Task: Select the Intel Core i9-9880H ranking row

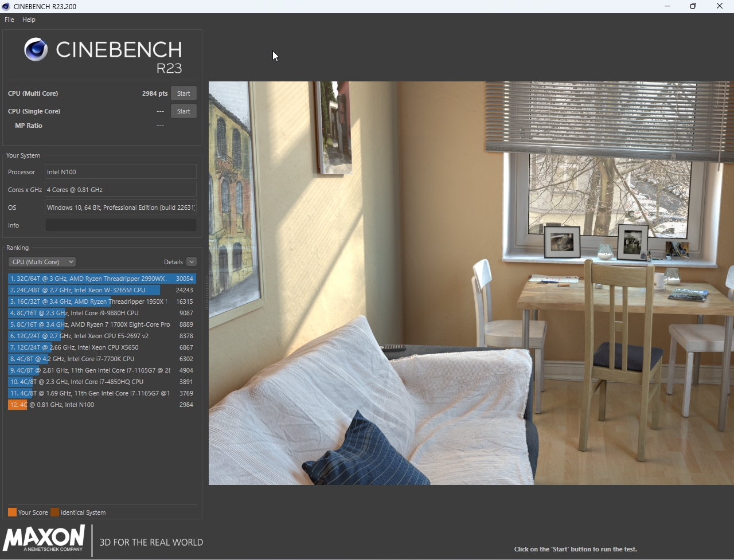Action: click(102, 313)
